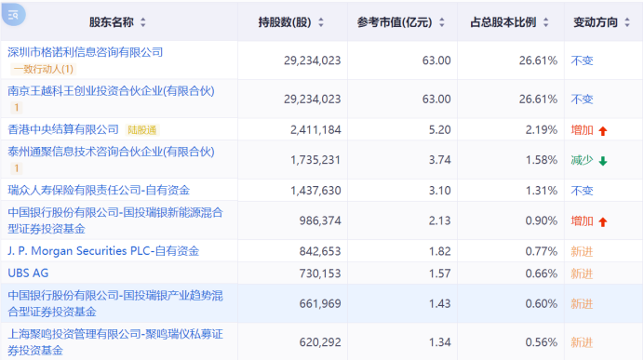The height and width of the screenshot is (360, 644).
Task: Click 新进 in J. P. Morgan row
Action: click(x=582, y=251)
